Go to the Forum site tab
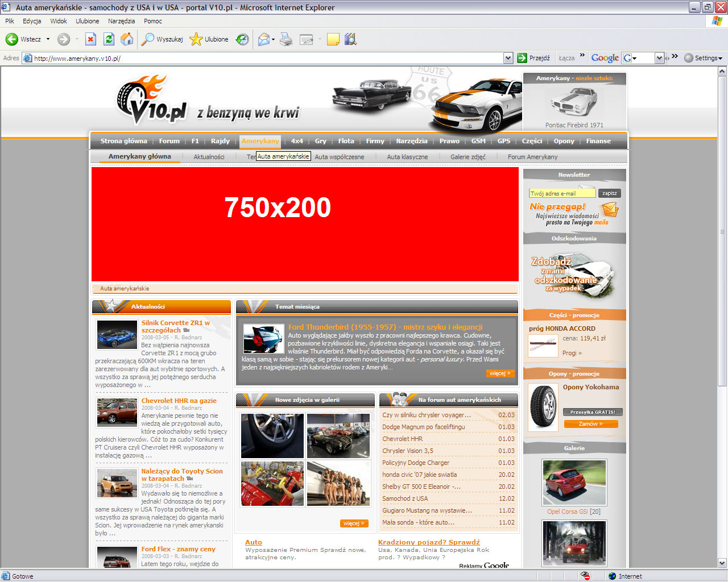 point(169,141)
